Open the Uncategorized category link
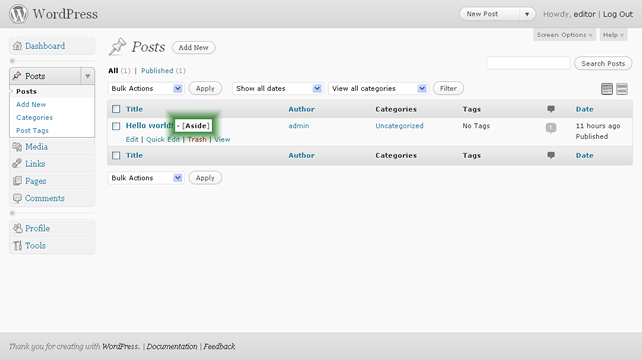Viewport: 642px width, 360px height. click(400, 126)
